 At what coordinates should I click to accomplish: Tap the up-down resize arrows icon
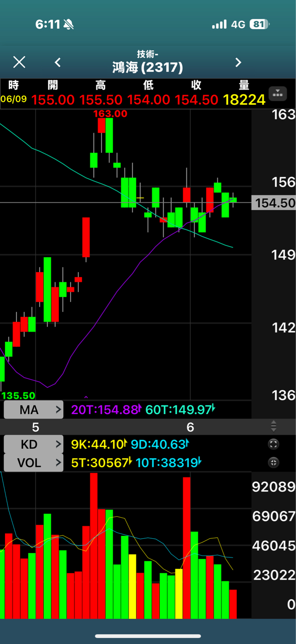(x=273, y=426)
